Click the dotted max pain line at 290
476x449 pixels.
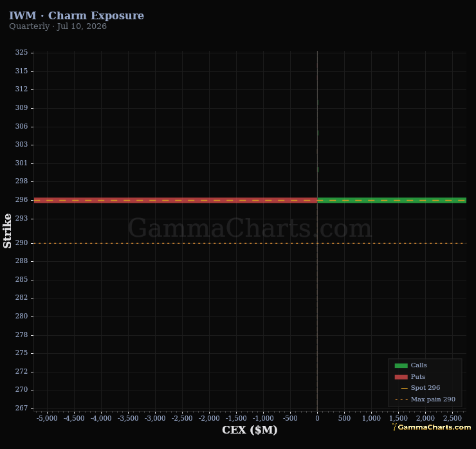250,243
